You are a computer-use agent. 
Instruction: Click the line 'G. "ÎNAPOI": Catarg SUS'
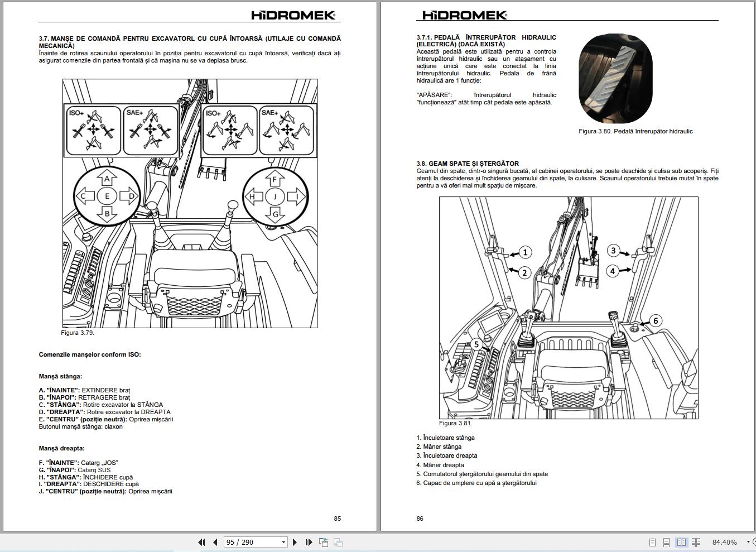(74, 470)
